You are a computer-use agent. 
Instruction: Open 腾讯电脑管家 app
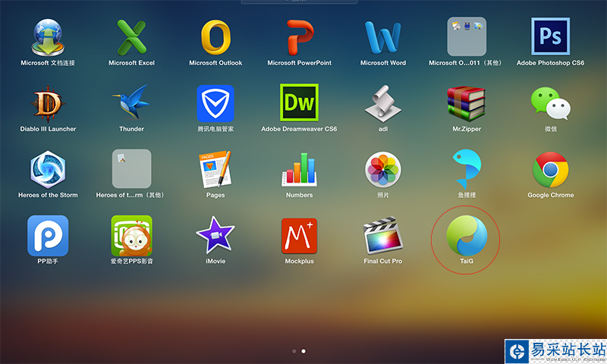pos(215,104)
